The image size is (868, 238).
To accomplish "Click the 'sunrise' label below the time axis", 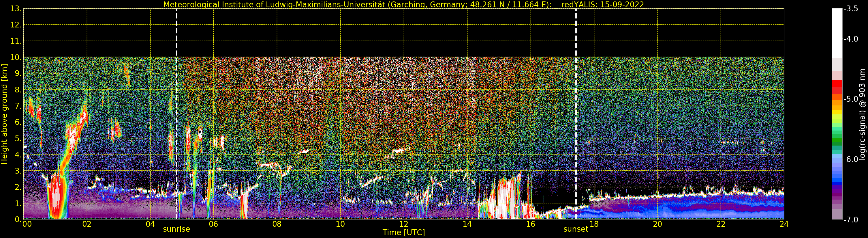I will click(x=176, y=229).
